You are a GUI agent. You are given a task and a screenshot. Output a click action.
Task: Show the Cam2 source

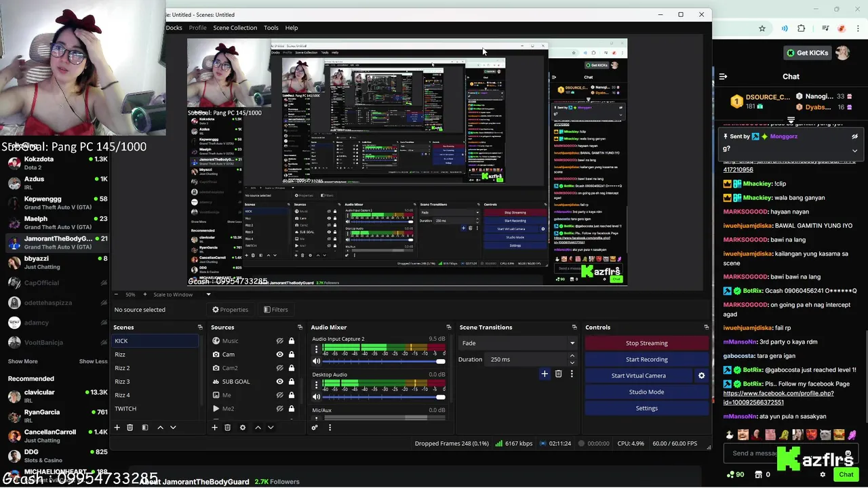click(x=279, y=368)
